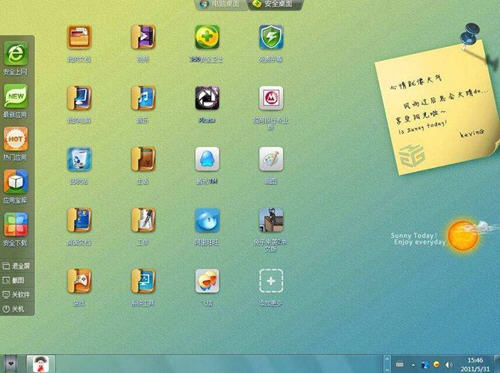
Task: Open the photo thumbnail icon in fourth row
Action: pyautogui.click(x=271, y=220)
